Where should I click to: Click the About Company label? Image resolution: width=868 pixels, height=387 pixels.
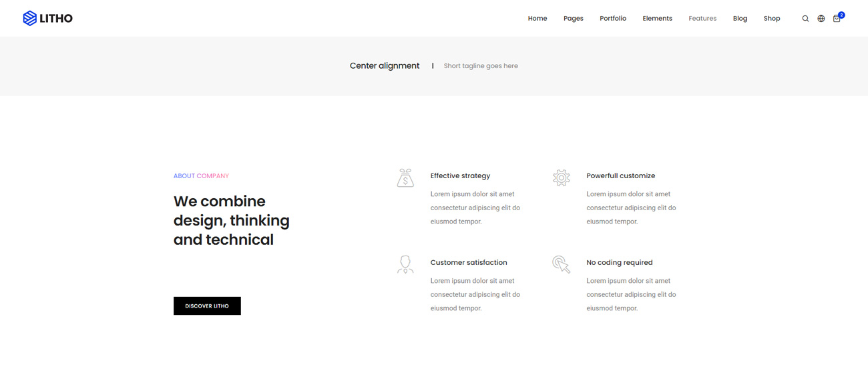coord(201,176)
